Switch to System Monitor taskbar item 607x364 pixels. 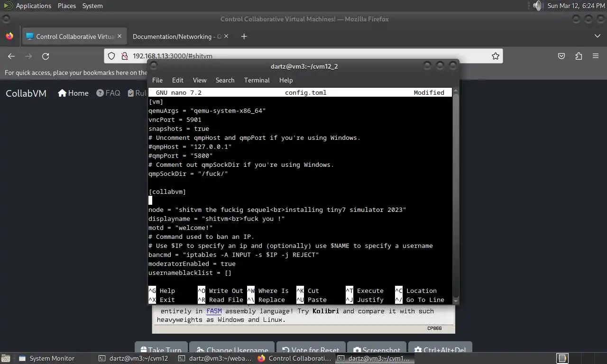coord(46,358)
